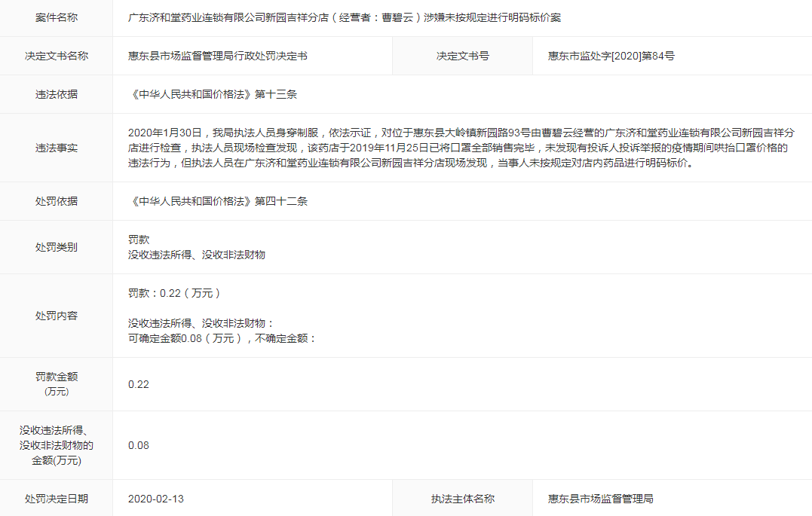
Task: Click the "决定文书名称" label
Action: tap(57, 56)
